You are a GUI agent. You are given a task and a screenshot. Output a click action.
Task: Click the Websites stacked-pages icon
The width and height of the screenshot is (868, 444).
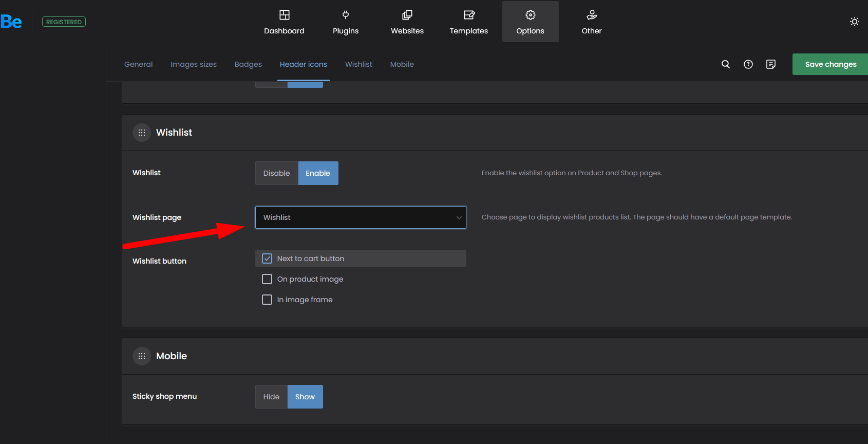click(407, 15)
